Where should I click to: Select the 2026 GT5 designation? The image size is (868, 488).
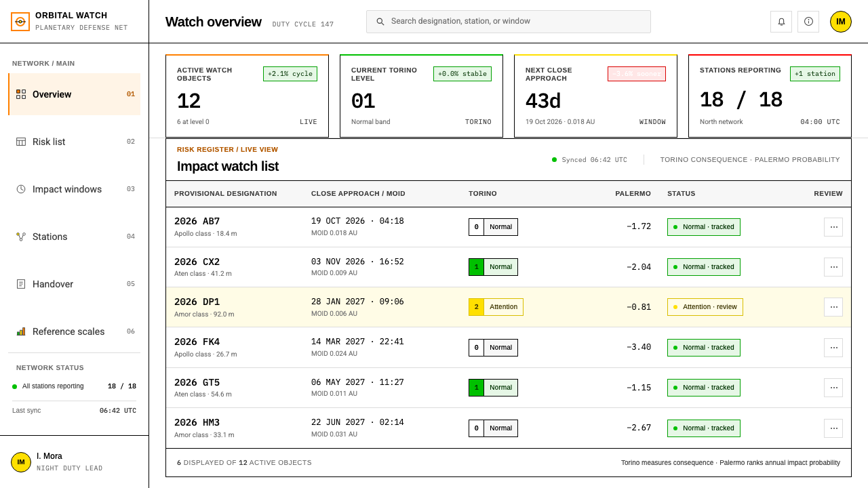coord(197,382)
